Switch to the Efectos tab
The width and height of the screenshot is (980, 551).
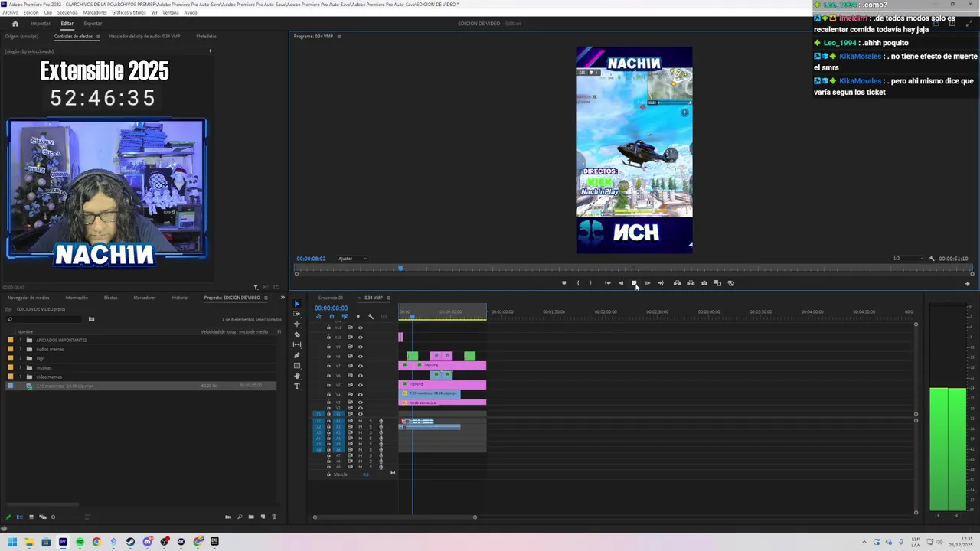coord(111,298)
